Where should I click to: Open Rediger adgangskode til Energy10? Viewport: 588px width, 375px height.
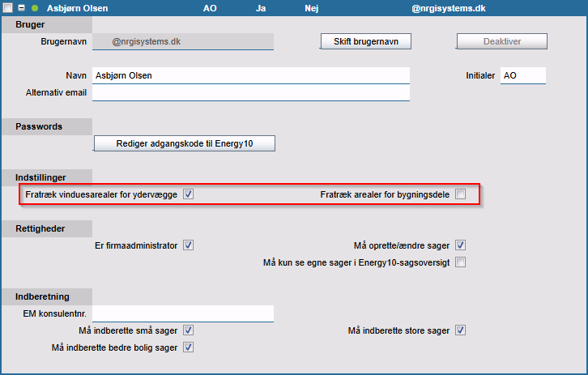pyautogui.click(x=185, y=143)
